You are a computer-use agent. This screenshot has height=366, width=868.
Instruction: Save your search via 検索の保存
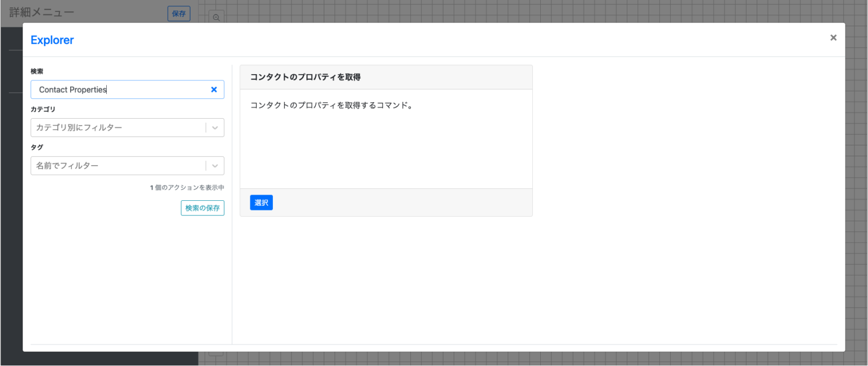[x=202, y=208]
